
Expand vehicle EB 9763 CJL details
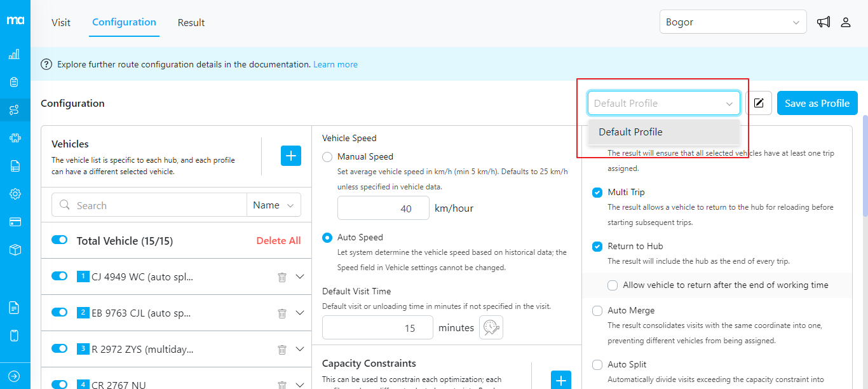(301, 313)
